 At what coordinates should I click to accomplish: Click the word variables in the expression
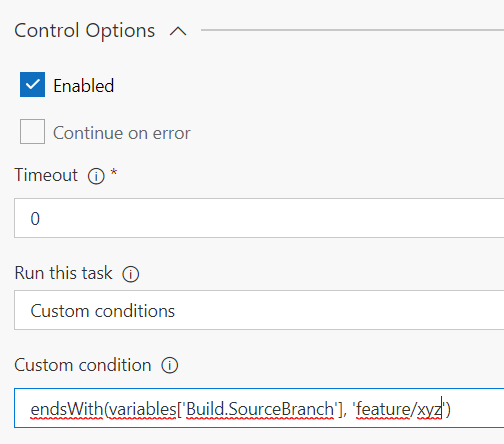(143, 409)
